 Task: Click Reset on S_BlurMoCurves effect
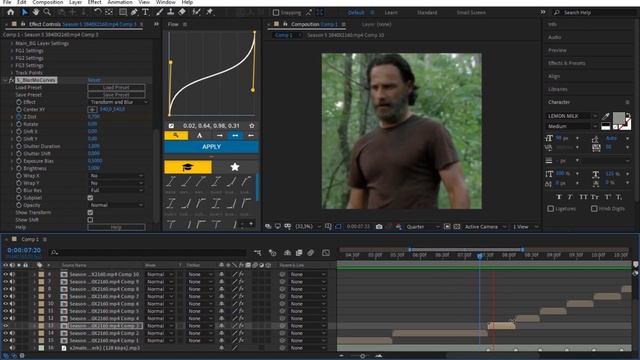tap(93, 80)
